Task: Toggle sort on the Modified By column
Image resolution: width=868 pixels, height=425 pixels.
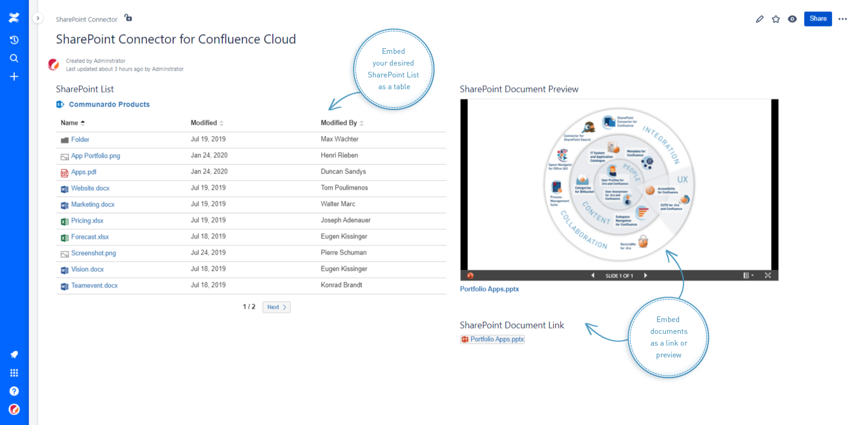Action: pos(361,123)
